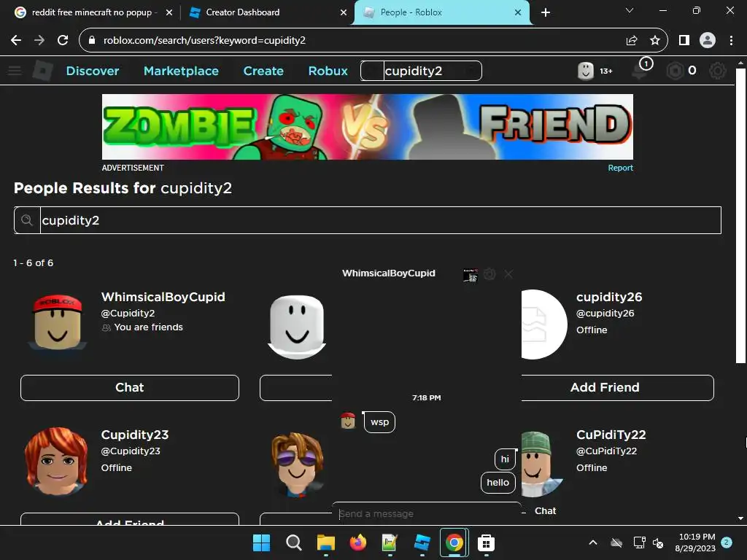This screenshot has width=747, height=560.
Task: Open Windows taskbar search
Action: (x=293, y=542)
